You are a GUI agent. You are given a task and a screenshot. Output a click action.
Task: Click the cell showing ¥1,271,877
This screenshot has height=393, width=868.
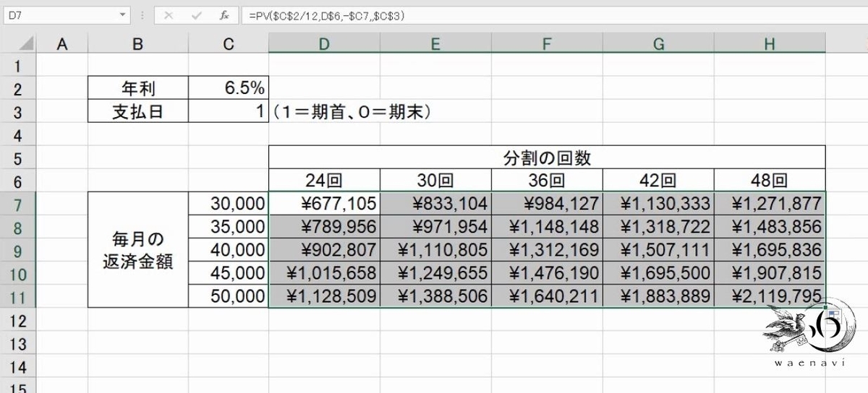[x=770, y=204]
